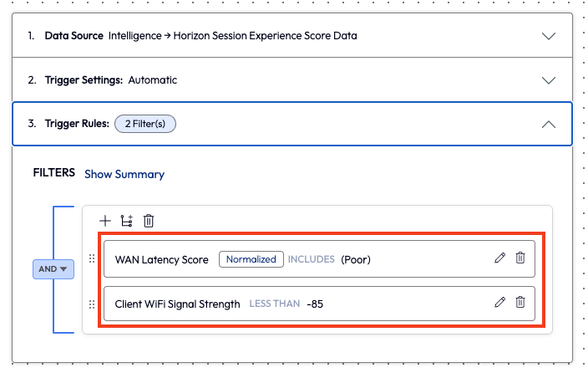The width and height of the screenshot is (588, 378).
Task: Click the add filter group icon
Action: [127, 221]
